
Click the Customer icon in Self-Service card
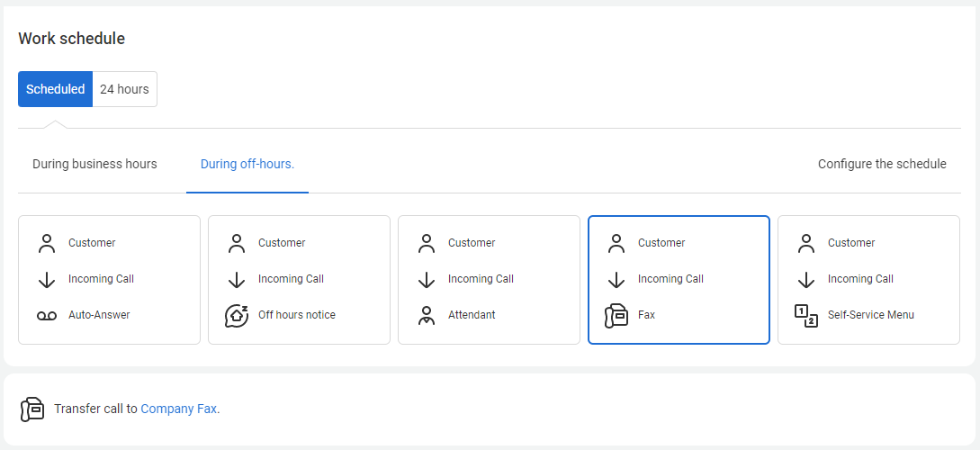tap(806, 243)
